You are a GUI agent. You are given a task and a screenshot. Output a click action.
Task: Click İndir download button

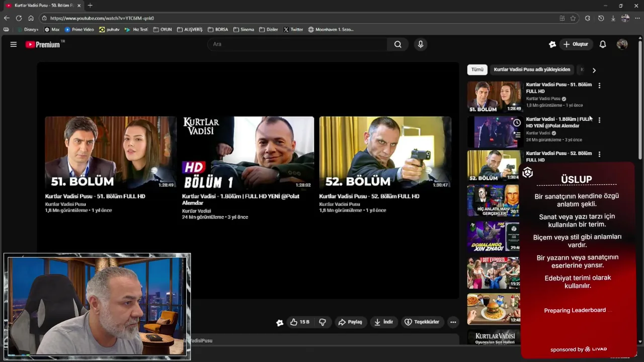tap(383, 322)
